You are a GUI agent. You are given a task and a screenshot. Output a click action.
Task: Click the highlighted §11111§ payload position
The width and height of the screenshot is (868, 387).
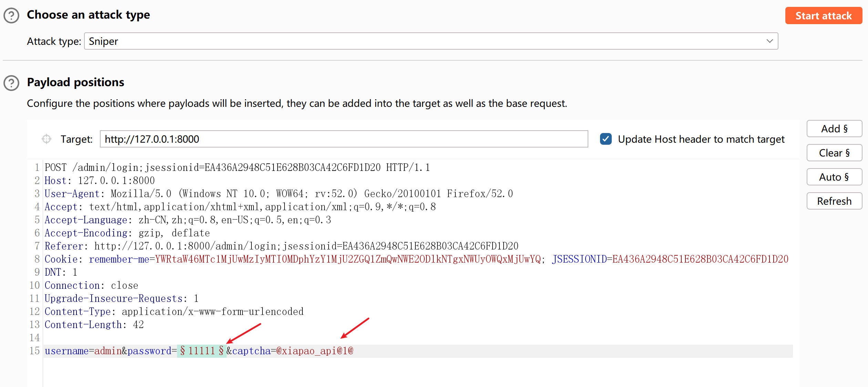[201, 351]
